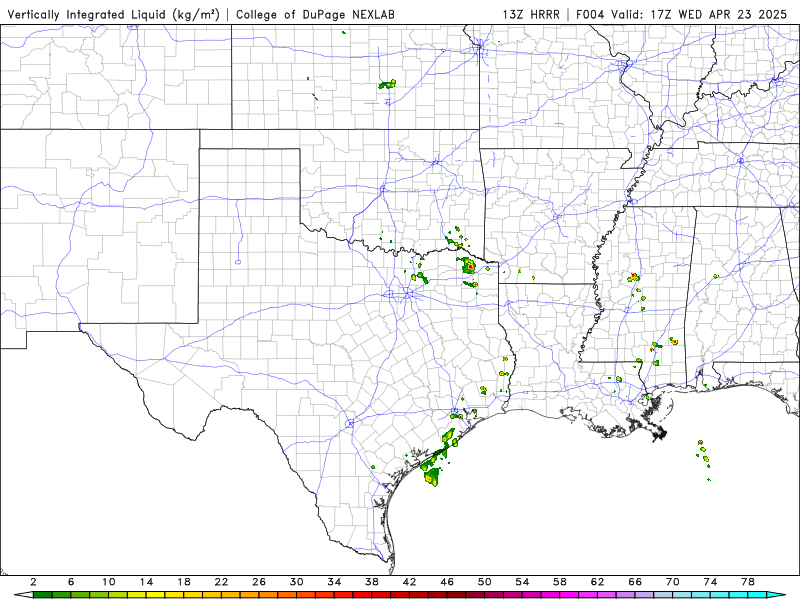Click the color bar label "58"

(x=560, y=582)
